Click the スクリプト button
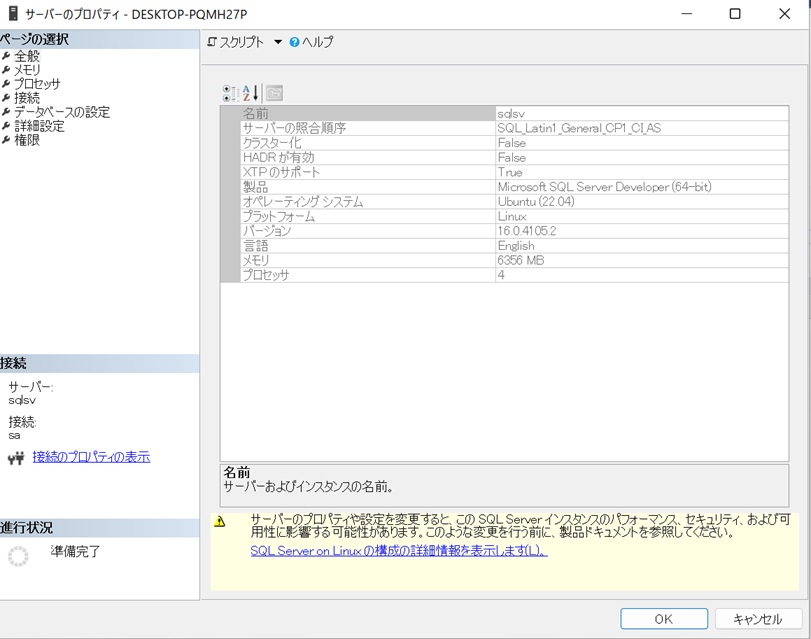The image size is (811, 639). (236, 42)
